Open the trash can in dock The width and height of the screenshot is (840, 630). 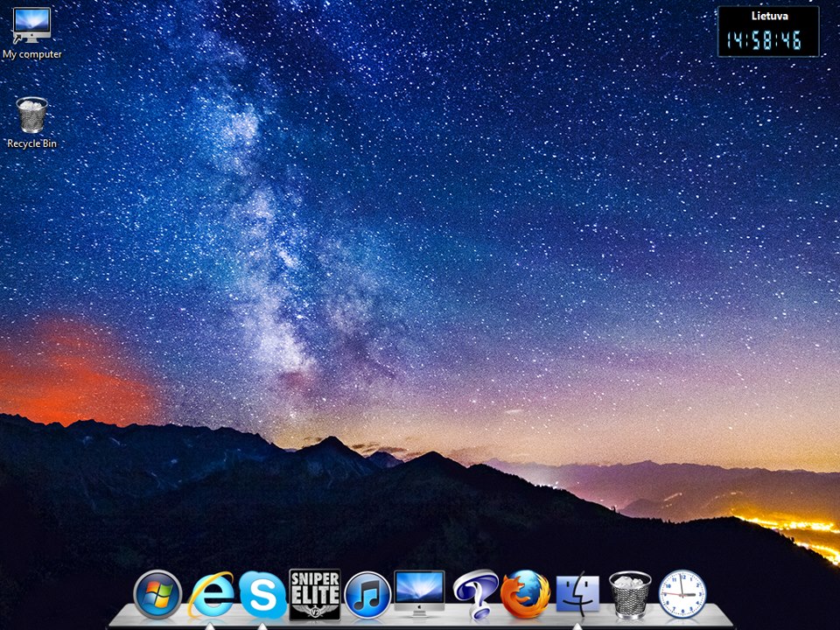[630, 595]
